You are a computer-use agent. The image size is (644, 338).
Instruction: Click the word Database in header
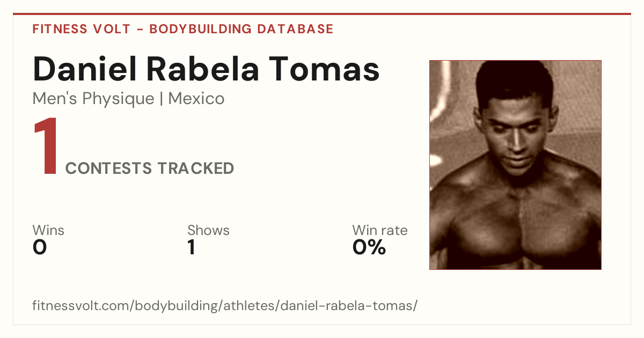[295, 29]
